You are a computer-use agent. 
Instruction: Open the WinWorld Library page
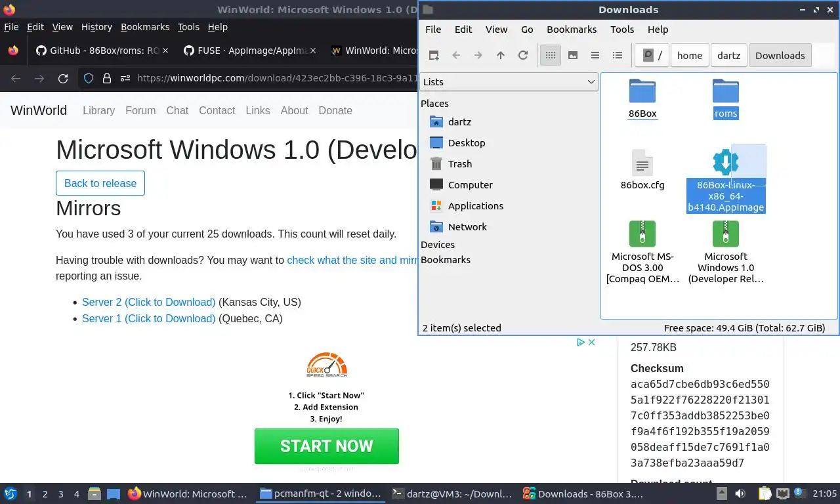tap(98, 110)
